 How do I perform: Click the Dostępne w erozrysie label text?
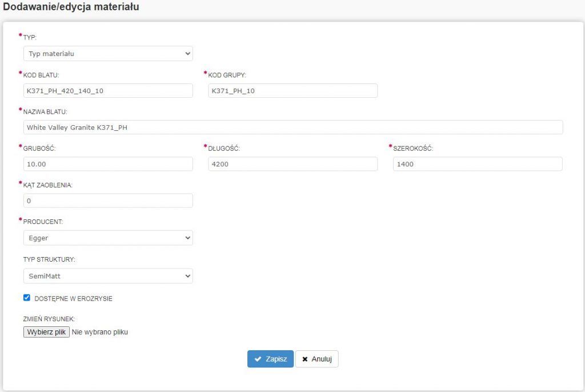(x=73, y=298)
